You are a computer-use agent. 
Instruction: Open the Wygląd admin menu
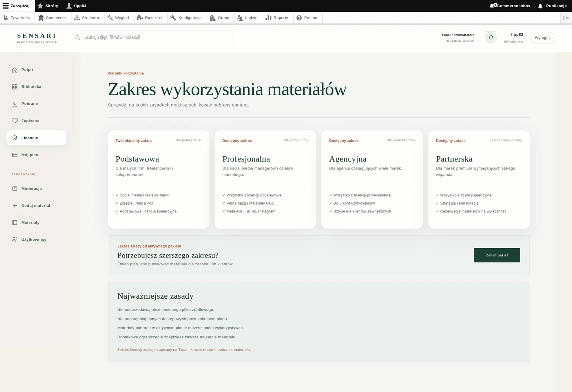click(118, 18)
